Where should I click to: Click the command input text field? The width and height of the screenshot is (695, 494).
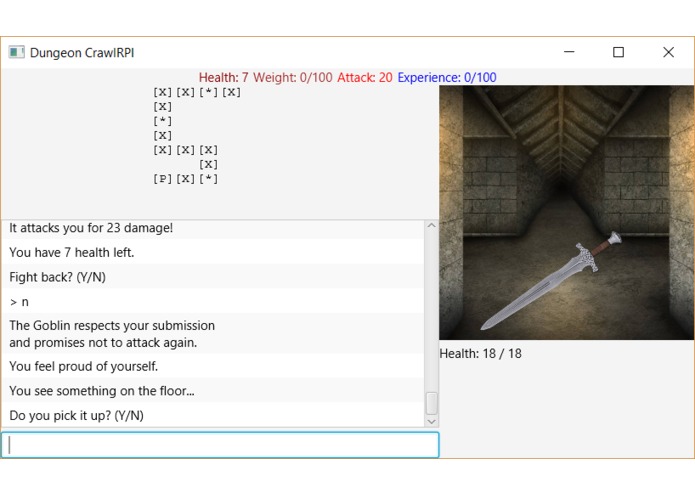click(x=220, y=444)
